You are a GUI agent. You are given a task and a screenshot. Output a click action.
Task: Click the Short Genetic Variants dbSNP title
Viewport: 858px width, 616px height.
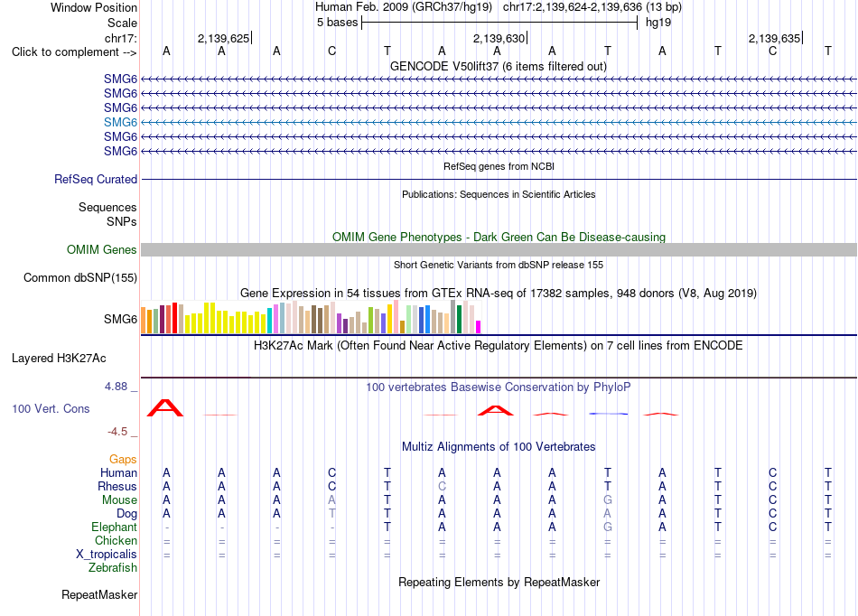pos(499,265)
